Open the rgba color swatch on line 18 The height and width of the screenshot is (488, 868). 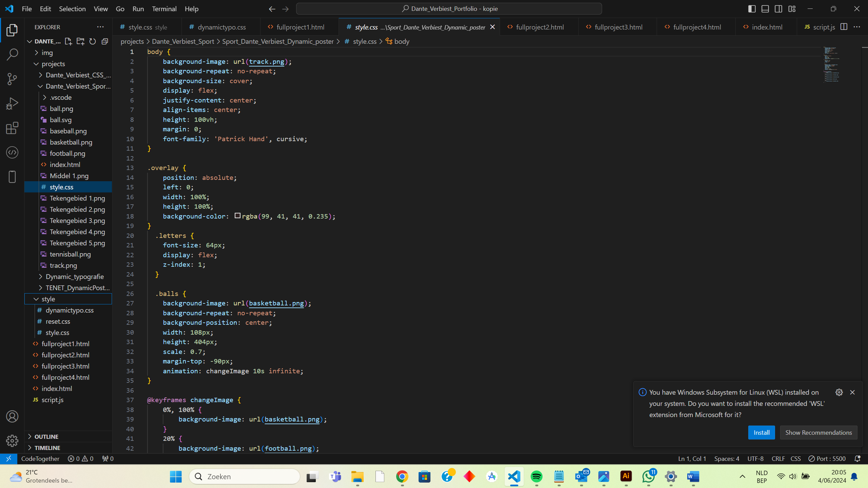coord(237,215)
